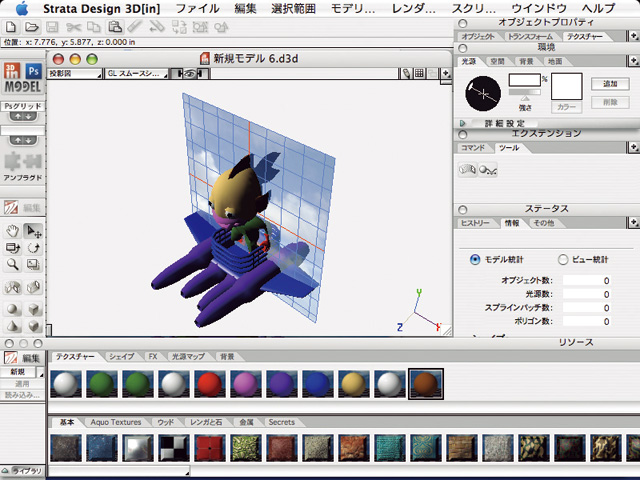Click the Save disk toolbar icon
This screenshot has width=640, height=480.
(x=52, y=27)
